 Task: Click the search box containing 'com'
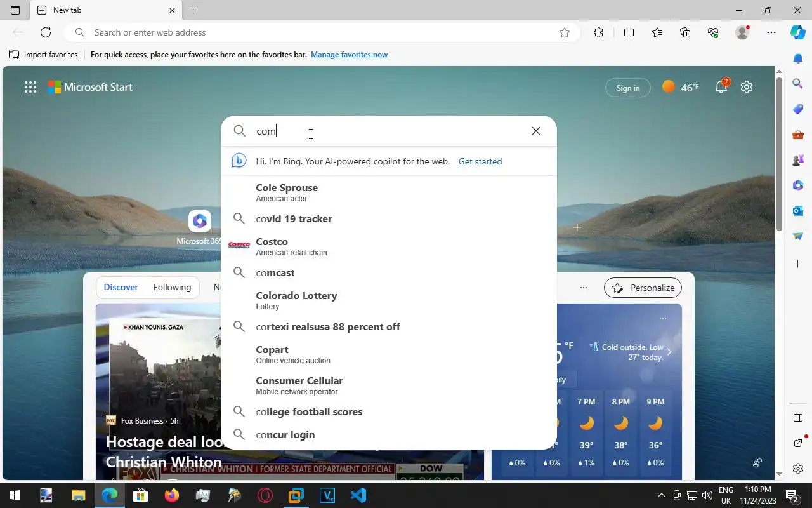389,131
